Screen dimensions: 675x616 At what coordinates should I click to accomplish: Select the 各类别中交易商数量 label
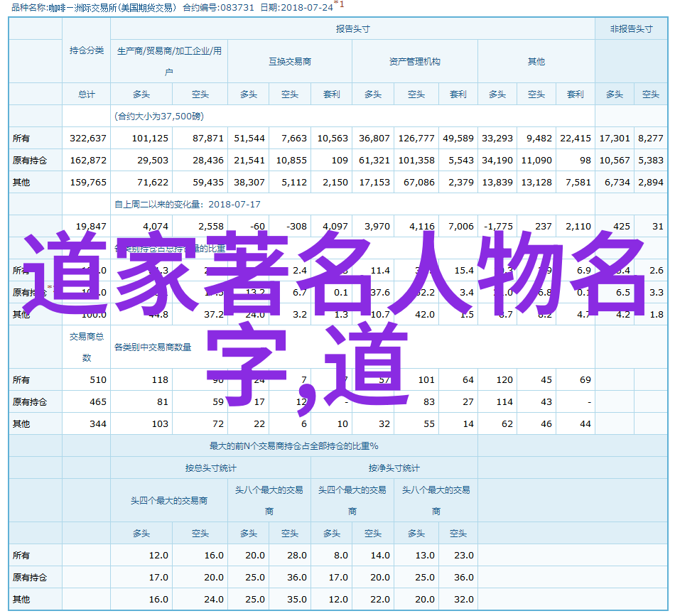click(x=153, y=347)
